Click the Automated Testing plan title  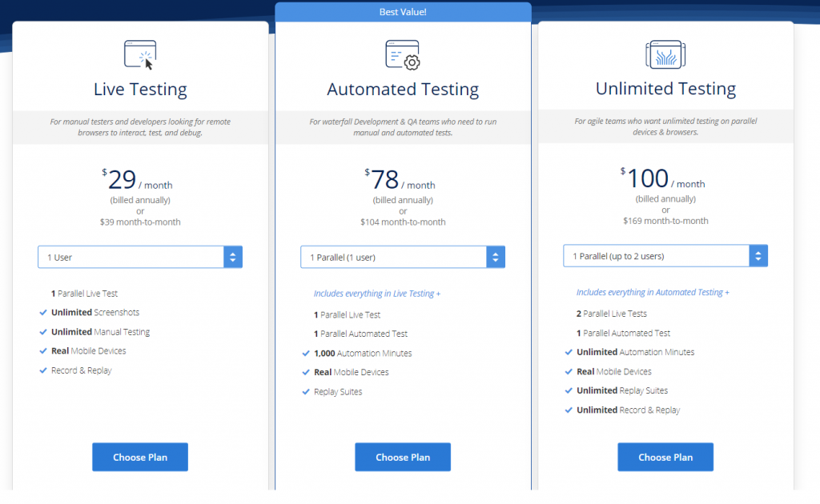click(x=403, y=90)
